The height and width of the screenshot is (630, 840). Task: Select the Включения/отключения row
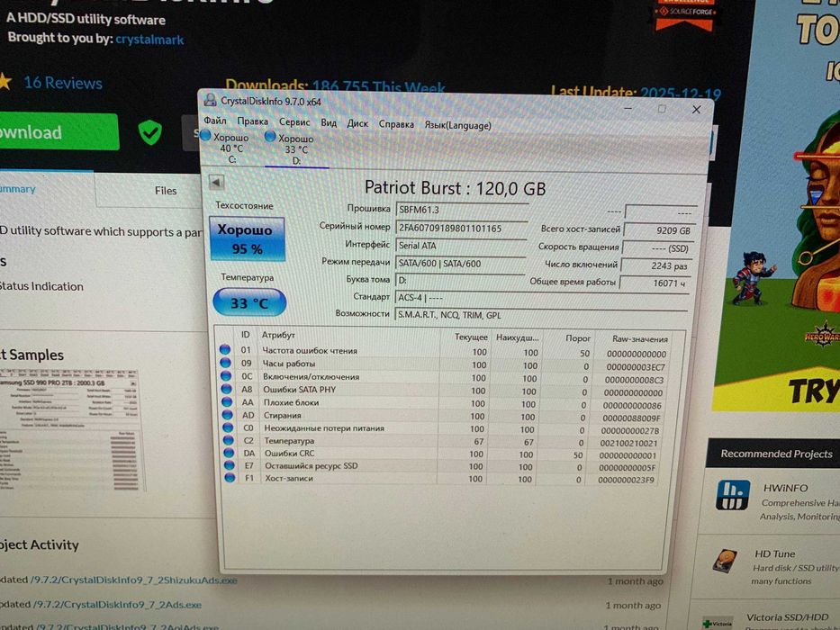coord(444,377)
